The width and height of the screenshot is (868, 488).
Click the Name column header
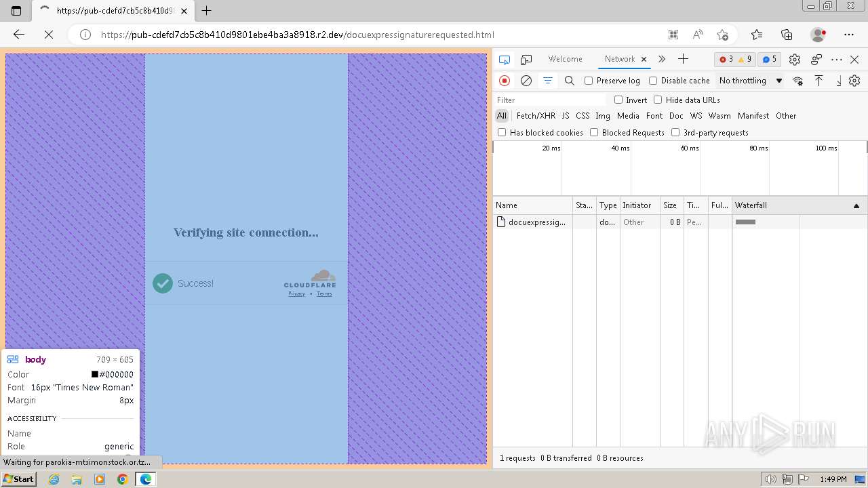tap(533, 205)
